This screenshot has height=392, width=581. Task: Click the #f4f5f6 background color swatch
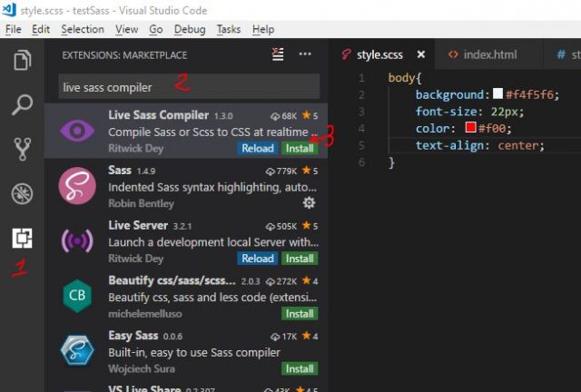tap(498, 93)
